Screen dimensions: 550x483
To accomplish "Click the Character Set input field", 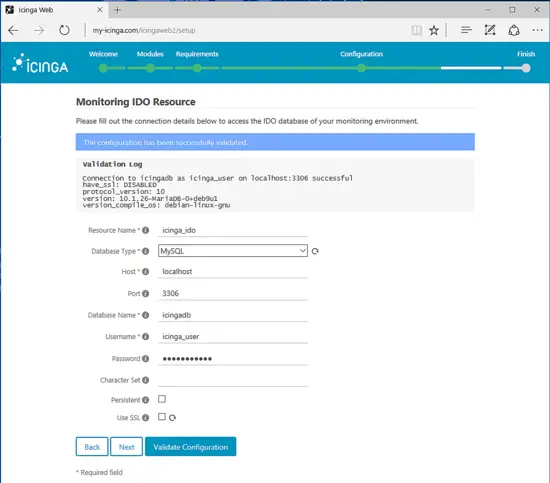I will [x=233, y=380].
